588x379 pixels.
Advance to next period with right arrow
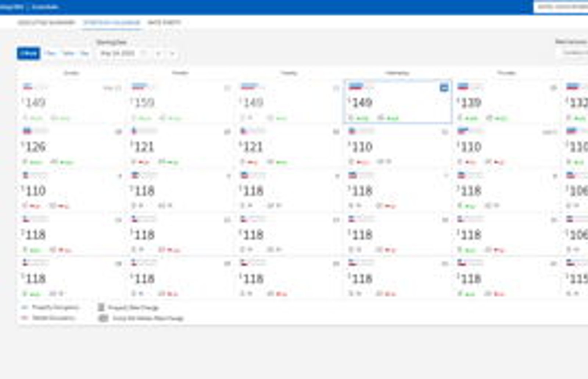172,54
